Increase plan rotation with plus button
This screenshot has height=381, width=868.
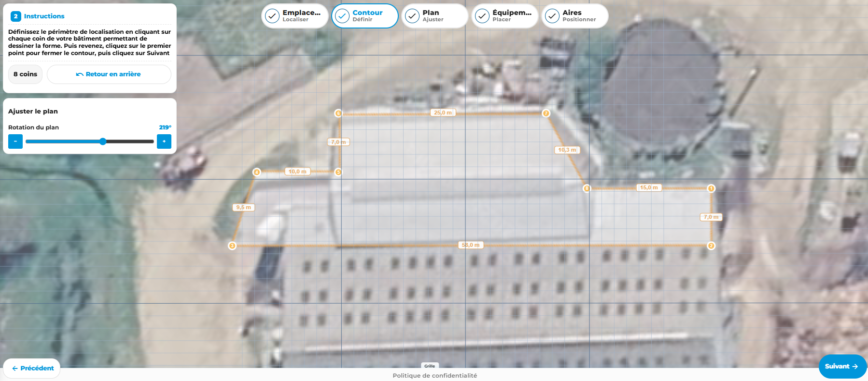tap(164, 141)
